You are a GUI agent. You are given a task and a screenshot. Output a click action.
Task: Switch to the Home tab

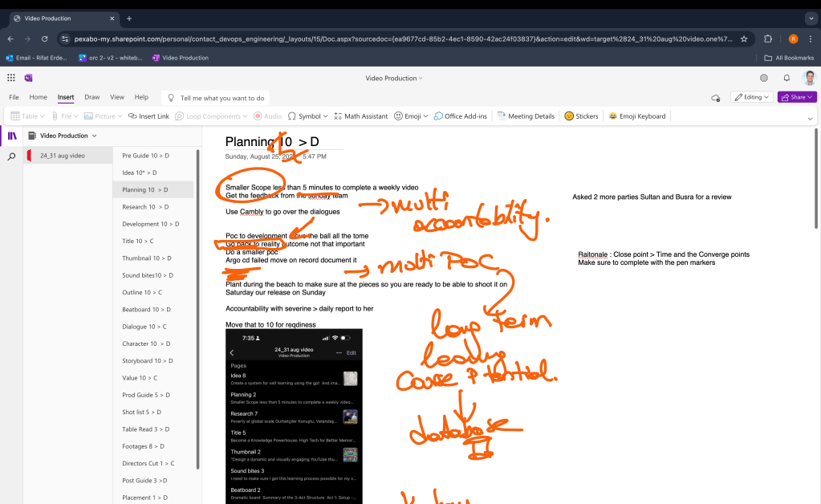[x=39, y=97]
